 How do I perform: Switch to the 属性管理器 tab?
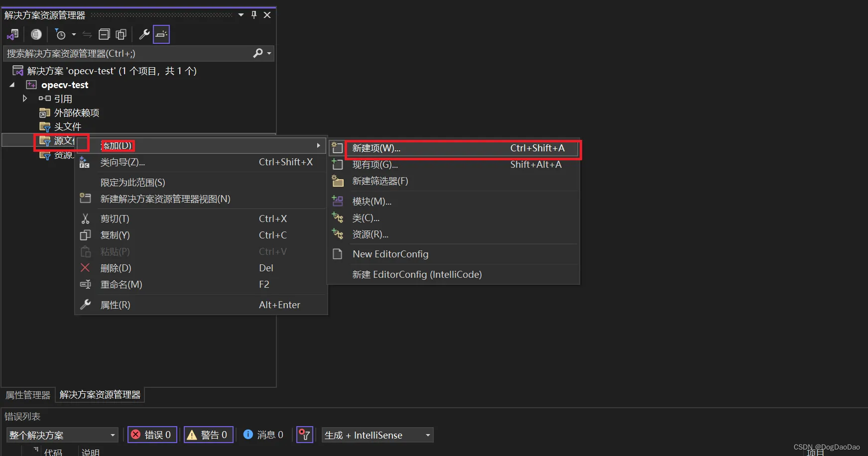(28, 395)
